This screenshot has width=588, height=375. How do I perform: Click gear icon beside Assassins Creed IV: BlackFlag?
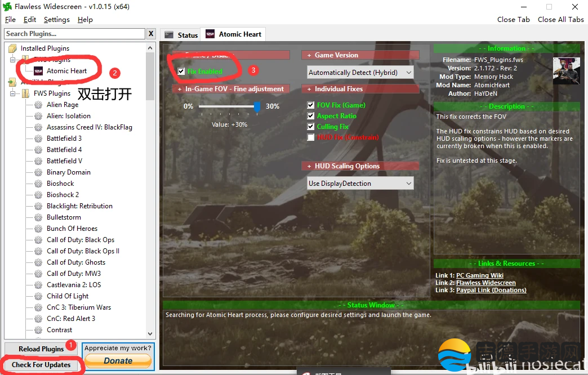click(x=38, y=127)
